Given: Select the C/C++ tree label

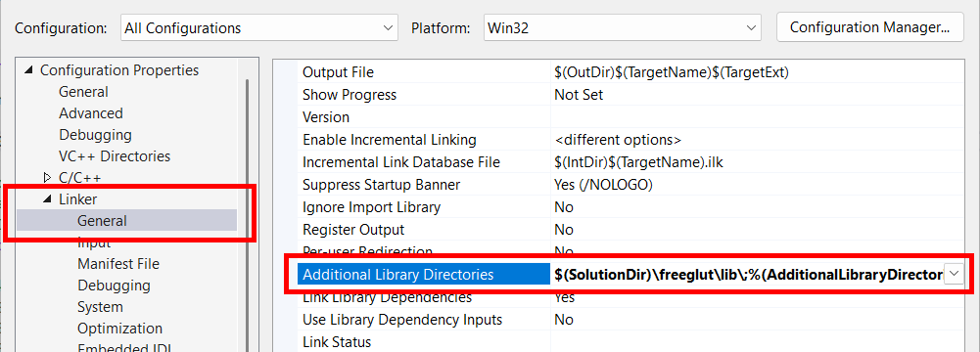Looking at the screenshot, I should [80, 178].
